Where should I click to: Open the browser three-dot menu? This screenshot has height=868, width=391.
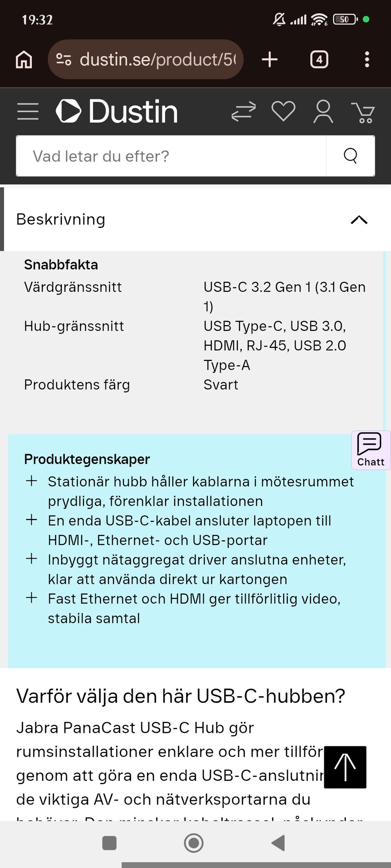point(367,59)
